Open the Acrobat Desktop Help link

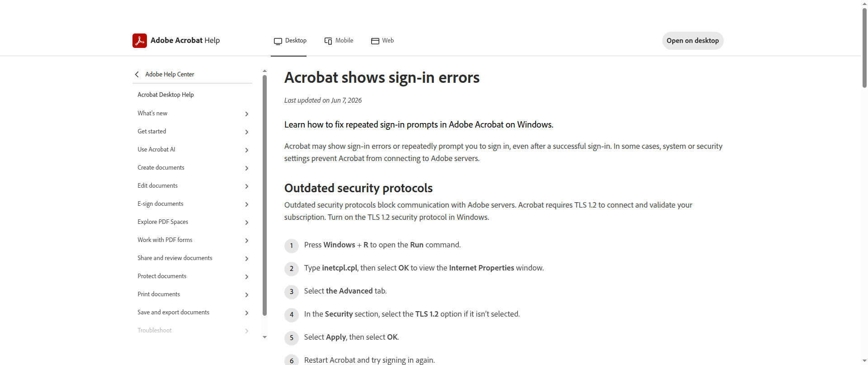click(x=165, y=95)
